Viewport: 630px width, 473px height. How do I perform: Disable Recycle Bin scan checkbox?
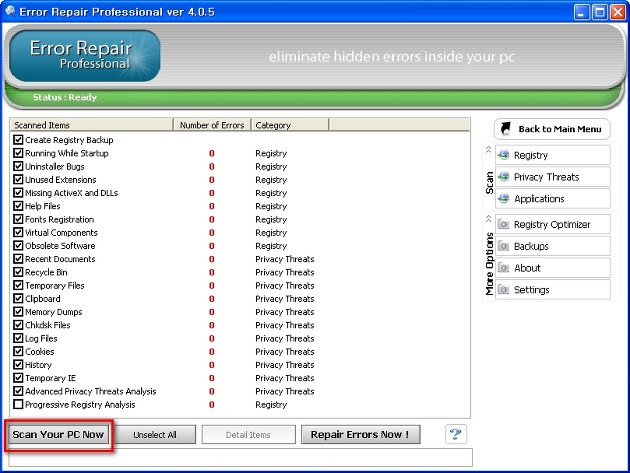(18, 272)
